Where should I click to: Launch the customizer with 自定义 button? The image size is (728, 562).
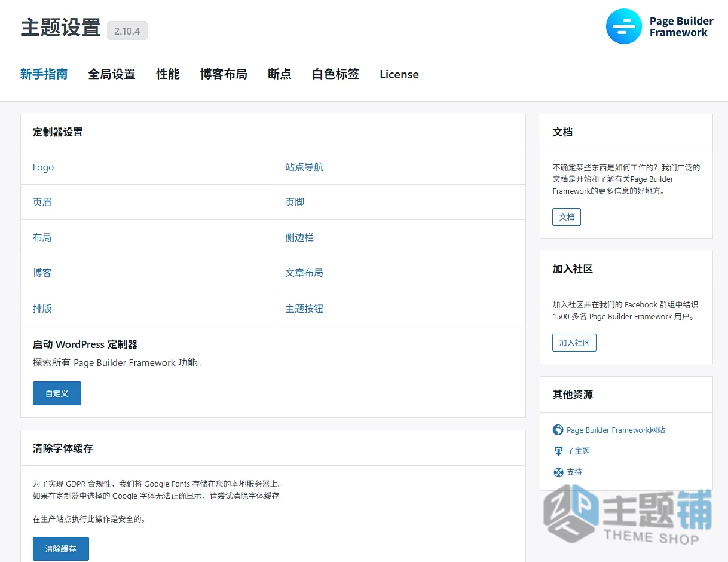[57, 393]
